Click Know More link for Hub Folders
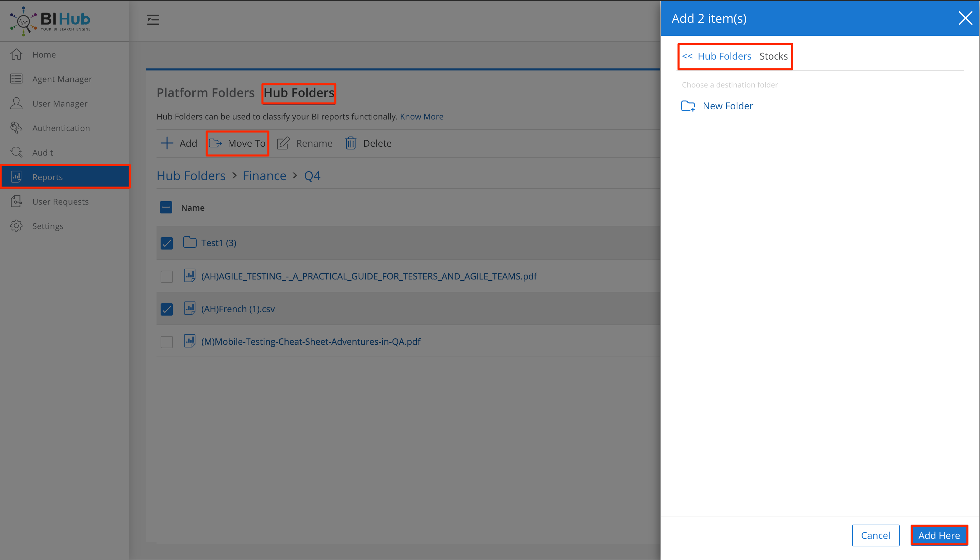Image resolution: width=980 pixels, height=560 pixels. [x=422, y=116]
